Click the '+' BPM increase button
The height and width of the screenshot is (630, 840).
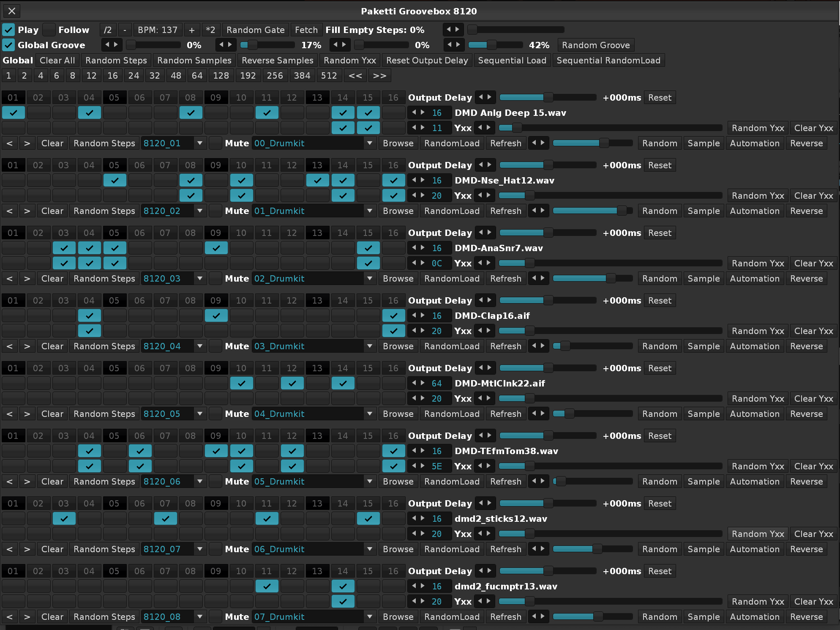(192, 30)
